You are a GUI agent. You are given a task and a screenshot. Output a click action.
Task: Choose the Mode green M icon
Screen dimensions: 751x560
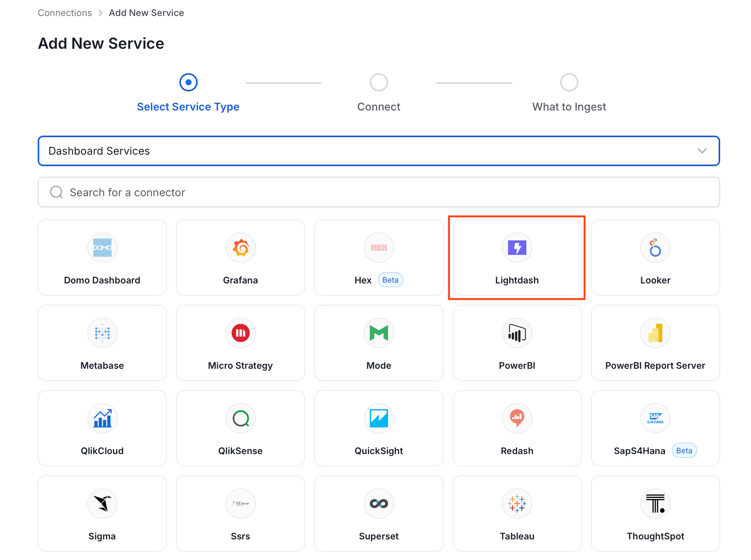[379, 333]
